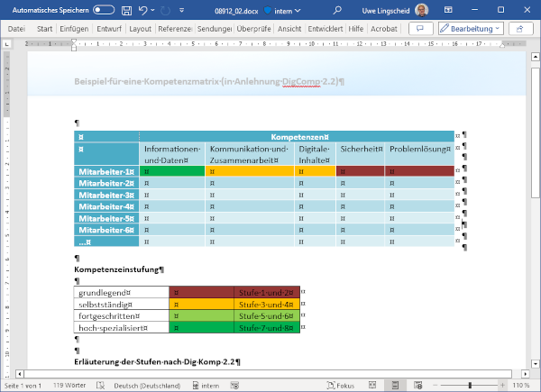The image size is (541, 392).
Task: Click the spell check icon in status bar
Action: tap(102, 385)
